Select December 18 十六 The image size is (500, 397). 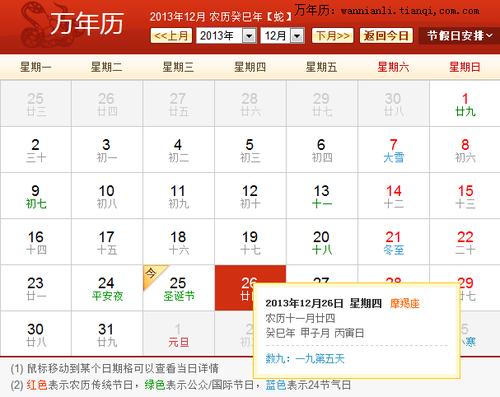(178, 242)
